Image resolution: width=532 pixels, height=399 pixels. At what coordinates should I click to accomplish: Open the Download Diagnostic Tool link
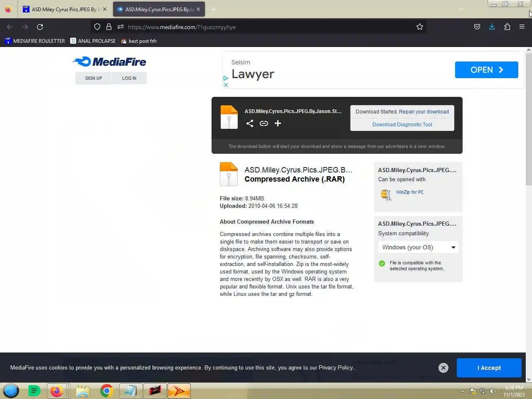click(402, 125)
